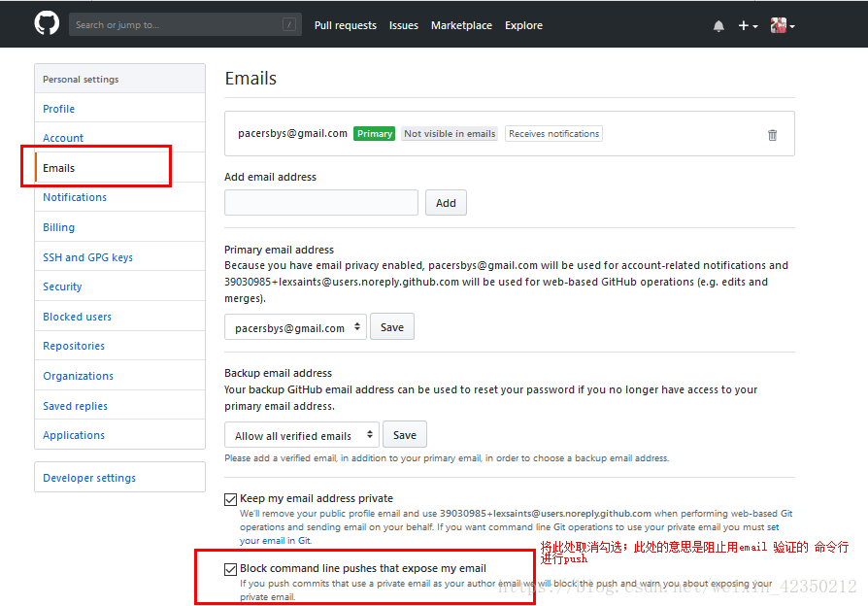
Task: Click the pacersbys@gmail.com email entry text
Action: [x=293, y=133]
